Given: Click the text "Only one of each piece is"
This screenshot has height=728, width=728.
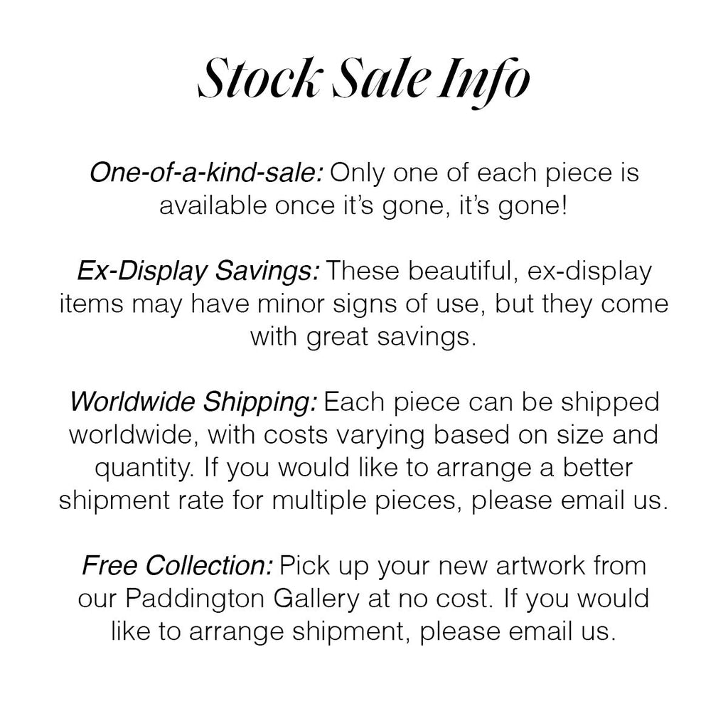Looking at the screenshot, I should [486, 173].
